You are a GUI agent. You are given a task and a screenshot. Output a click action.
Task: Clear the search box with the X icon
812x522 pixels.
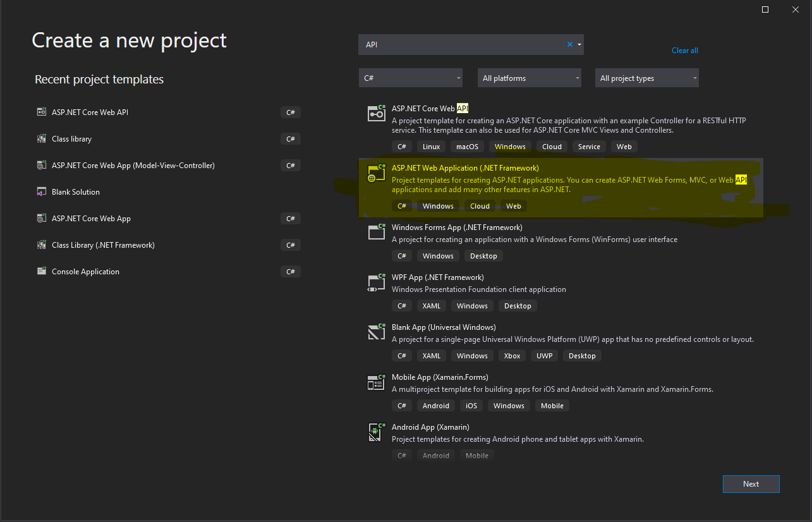(x=569, y=45)
